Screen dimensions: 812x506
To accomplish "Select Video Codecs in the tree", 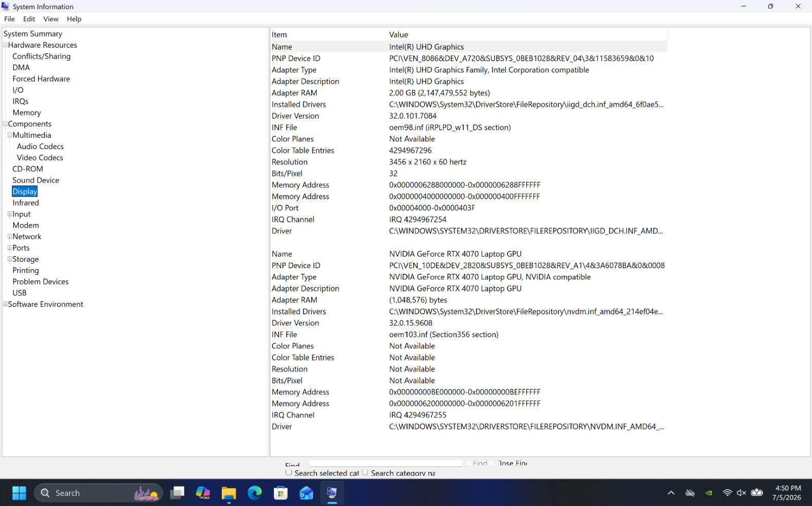I will [x=40, y=158].
